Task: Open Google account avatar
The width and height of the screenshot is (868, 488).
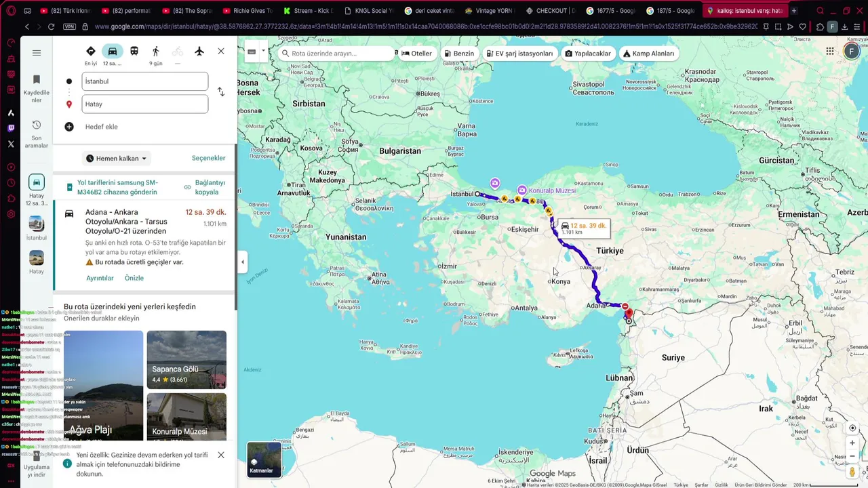Action: (852, 52)
